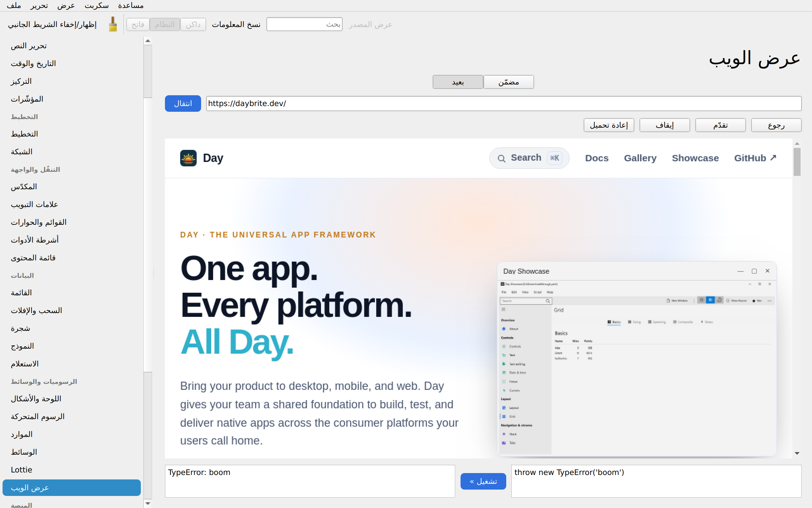Click the إيقاف (Stop) button

665,125
